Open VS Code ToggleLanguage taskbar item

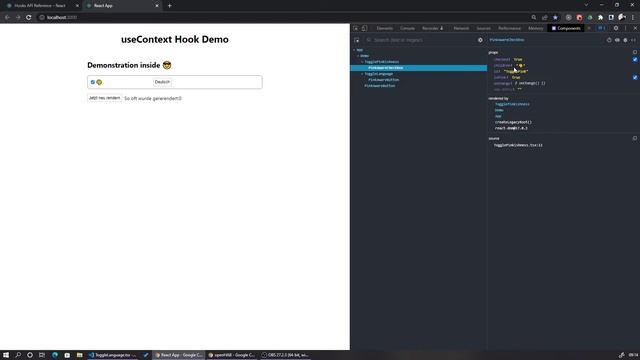click(x=113, y=355)
